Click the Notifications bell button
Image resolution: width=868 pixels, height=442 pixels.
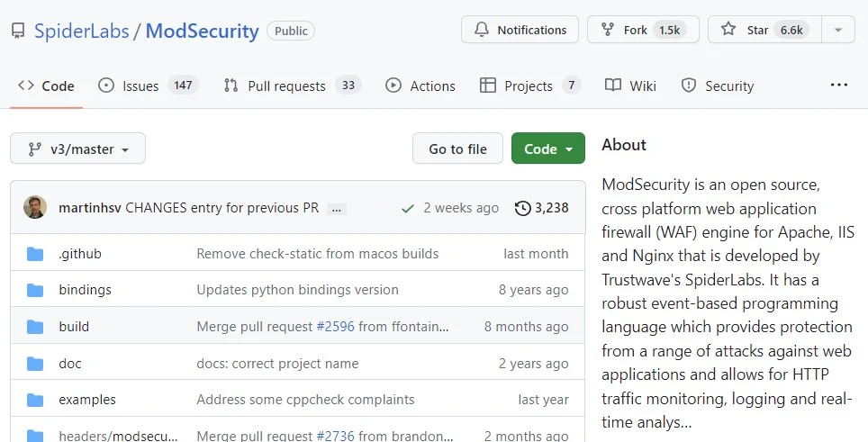click(x=520, y=30)
